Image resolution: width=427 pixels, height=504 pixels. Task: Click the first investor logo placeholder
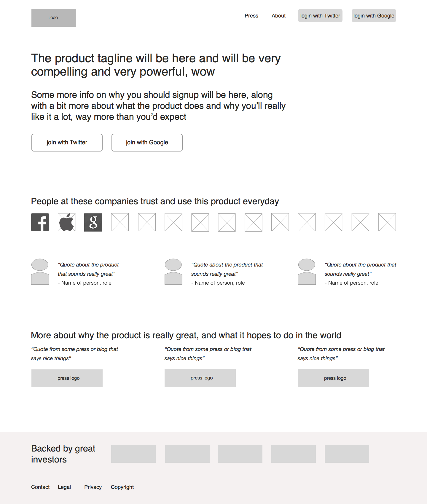pyautogui.click(x=133, y=454)
